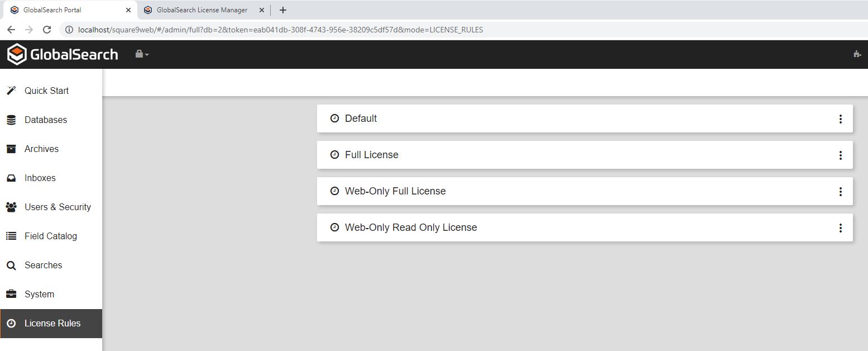Image resolution: width=868 pixels, height=351 pixels.
Task: Open the lock dropdown in header
Action: [142, 54]
